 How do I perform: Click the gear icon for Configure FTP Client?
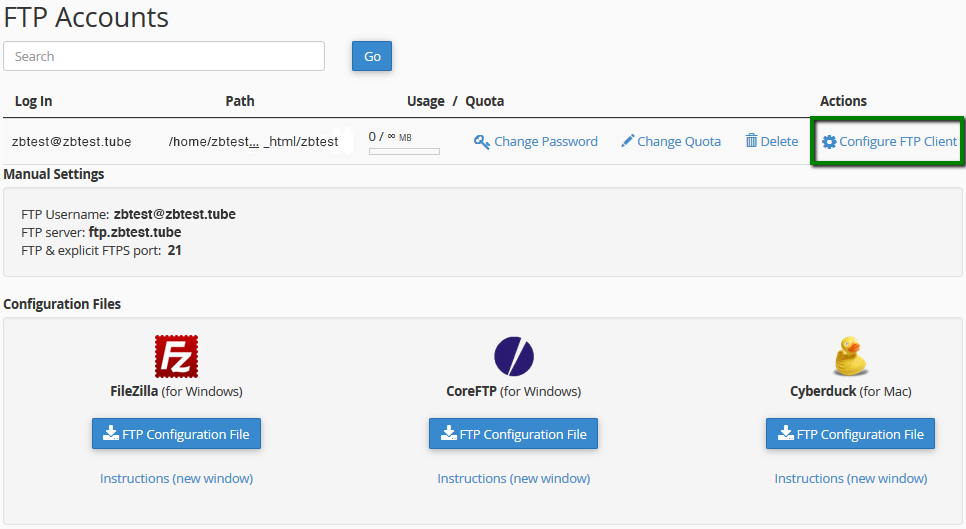(x=829, y=142)
